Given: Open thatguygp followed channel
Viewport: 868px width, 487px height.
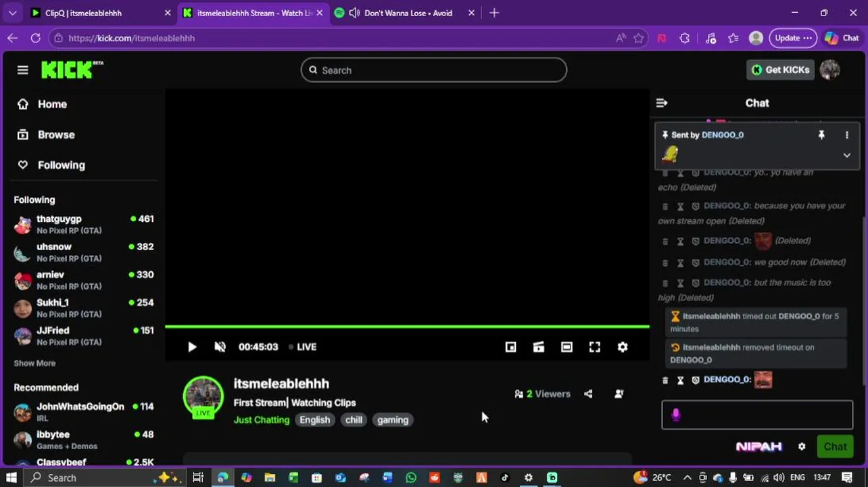Looking at the screenshot, I should [84, 224].
